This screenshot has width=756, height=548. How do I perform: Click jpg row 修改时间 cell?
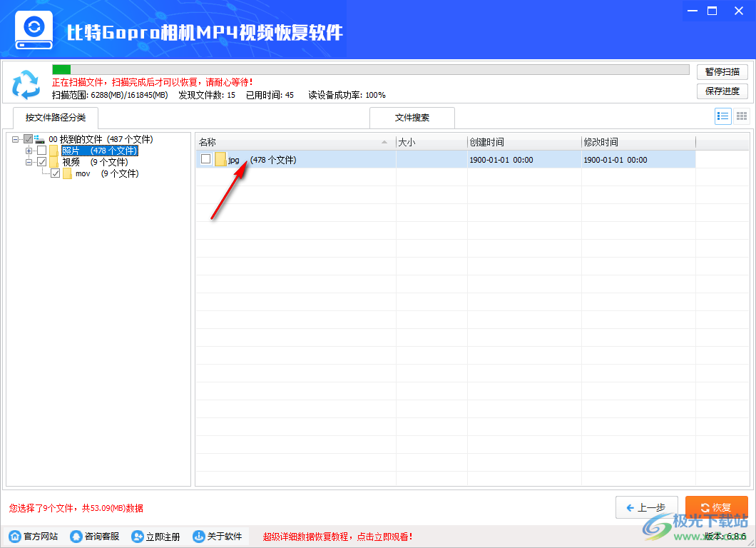pos(639,159)
